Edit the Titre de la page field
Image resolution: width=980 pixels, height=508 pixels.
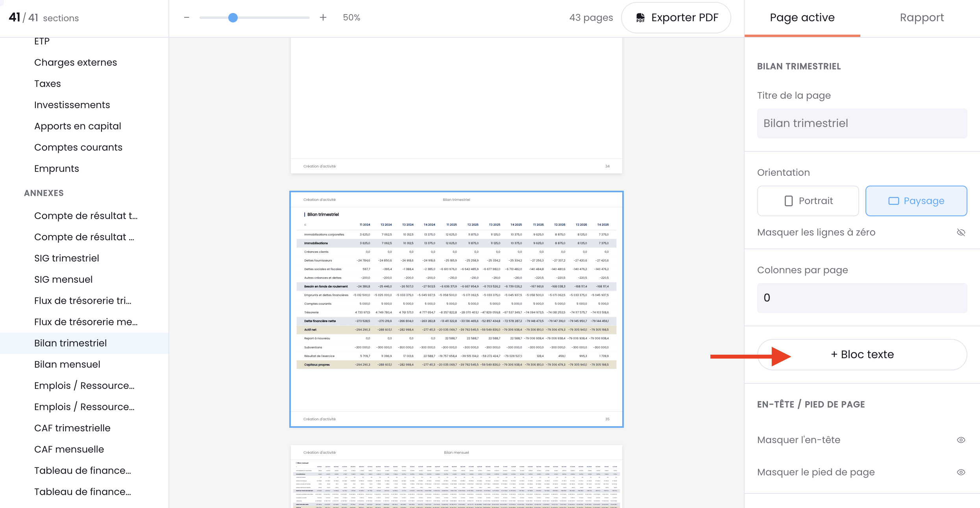862,123
